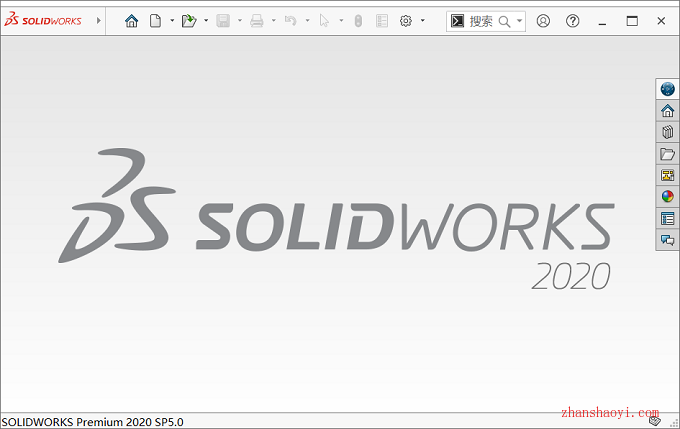The width and height of the screenshot is (680, 429).
Task: Expand the Save dropdown arrow
Action: coord(240,20)
